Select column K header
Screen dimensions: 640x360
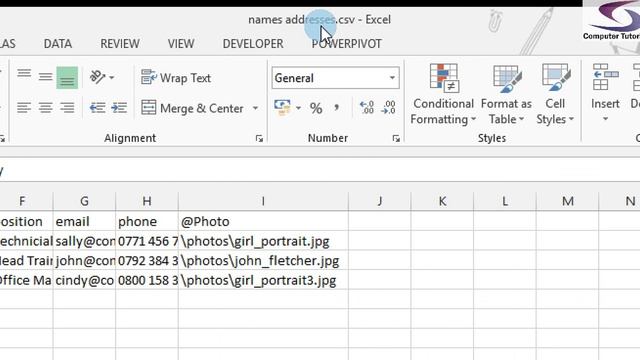(442, 201)
